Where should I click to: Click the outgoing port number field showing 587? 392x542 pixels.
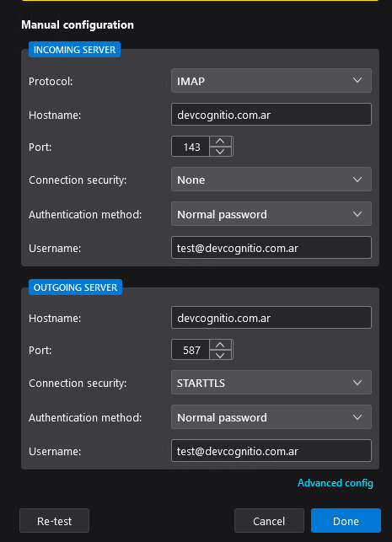tap(191, 350)
